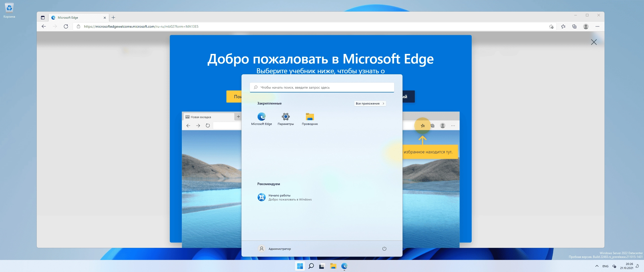This screenshot has width=644, height=272.
Task: Close the Microsoft Edge tab
Action: point(105,18)
